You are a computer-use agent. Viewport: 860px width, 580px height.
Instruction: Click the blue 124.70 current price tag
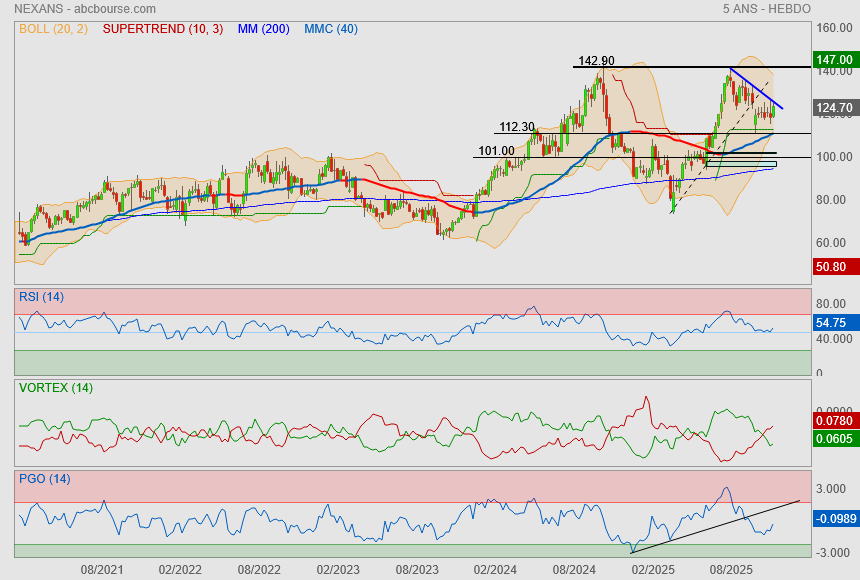tap(833, 107)
